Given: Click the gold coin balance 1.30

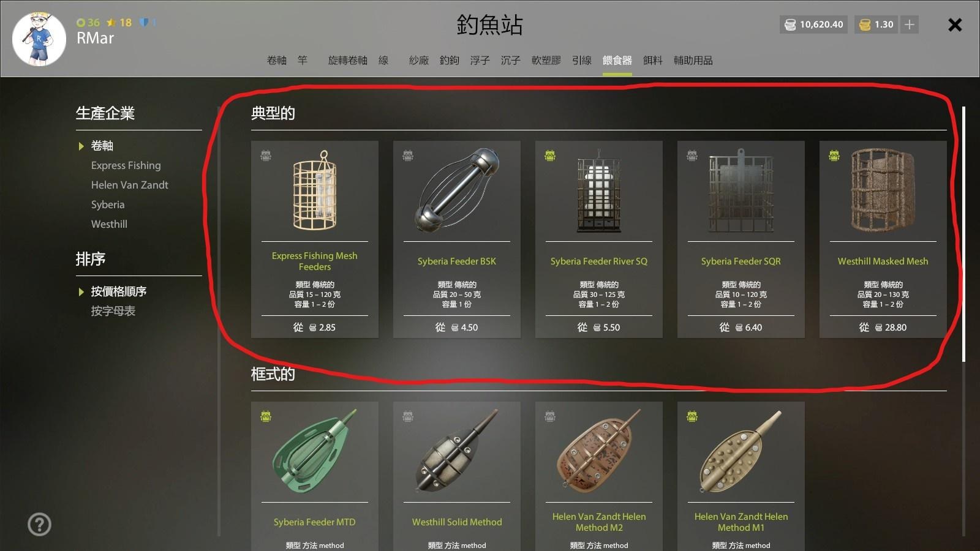Looking at the screenshot, I should 876,24.
